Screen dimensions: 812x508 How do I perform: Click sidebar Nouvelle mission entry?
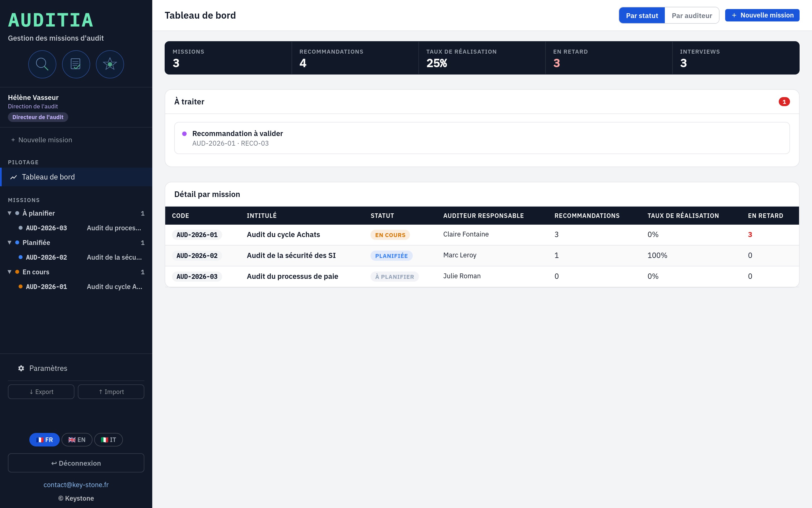tap(76, 140)
